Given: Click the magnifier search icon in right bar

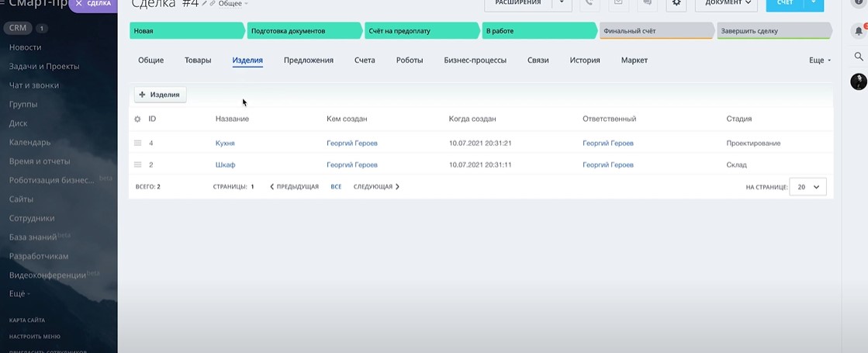Looking at the screenshot, I should pos(859,57).
